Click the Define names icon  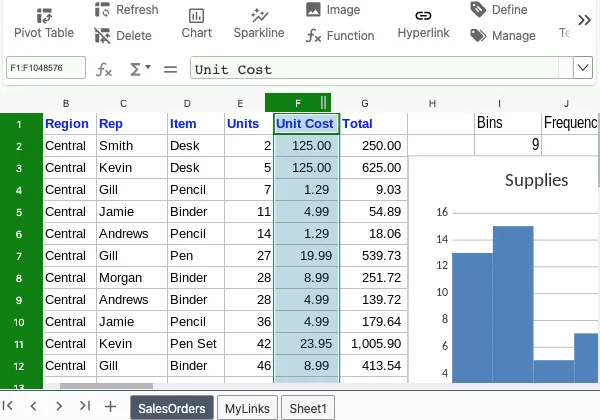[x=478, y=10]
